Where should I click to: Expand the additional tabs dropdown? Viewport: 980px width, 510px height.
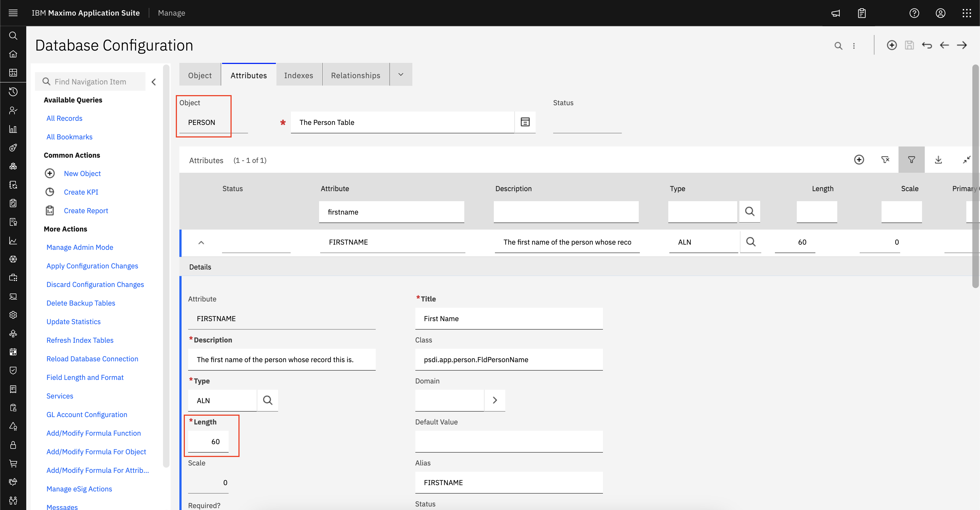coord(401,75)
